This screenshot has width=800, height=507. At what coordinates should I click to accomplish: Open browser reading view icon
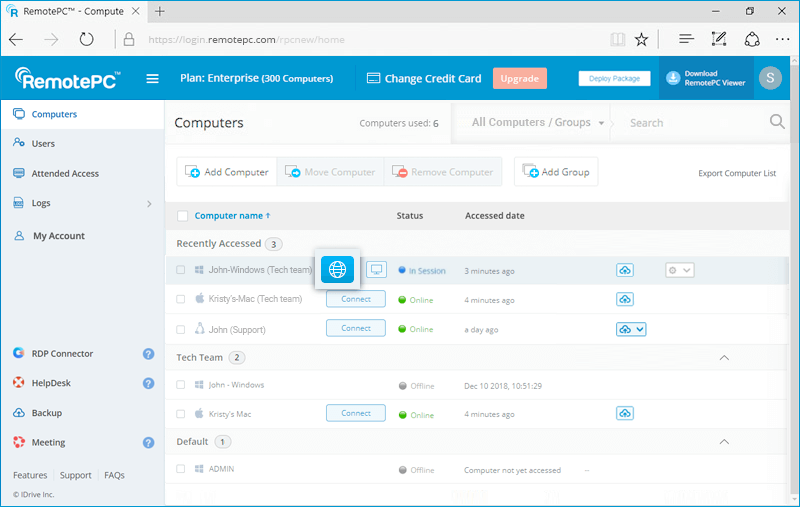(618, 39)
